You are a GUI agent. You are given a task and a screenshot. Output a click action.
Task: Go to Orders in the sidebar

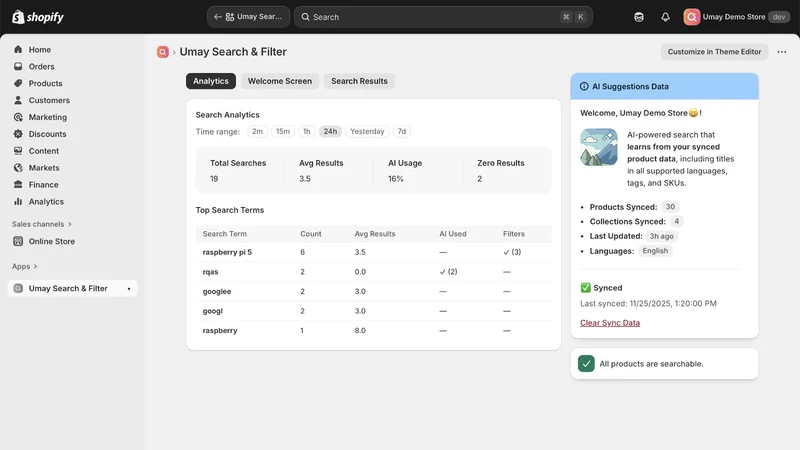(41, 66)
